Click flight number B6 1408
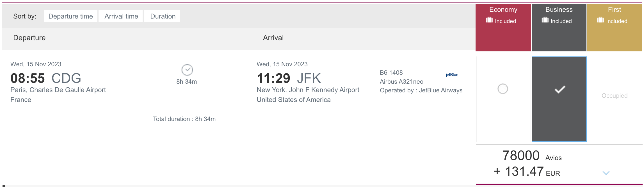The image size is (644, 187). tap(391, 73)
